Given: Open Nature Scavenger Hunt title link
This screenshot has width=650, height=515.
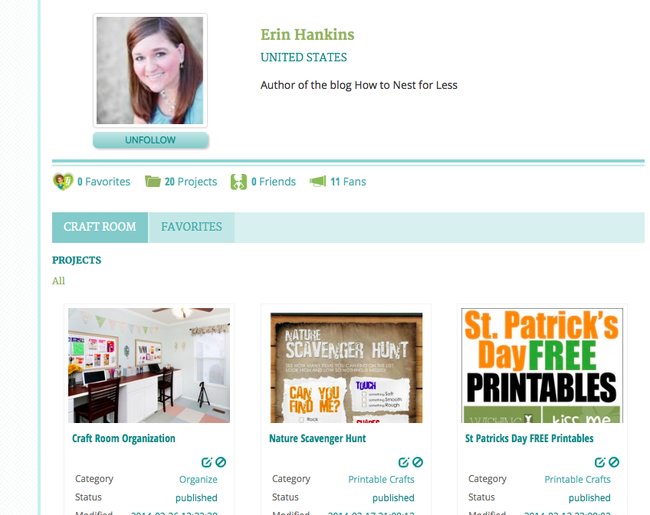Looking at the screenshot, I should tap(318, 438).
